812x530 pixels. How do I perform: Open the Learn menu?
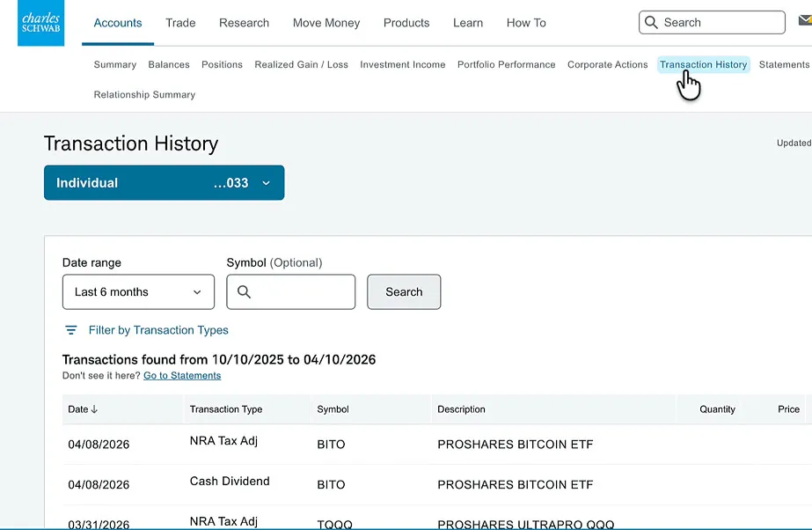468,23
